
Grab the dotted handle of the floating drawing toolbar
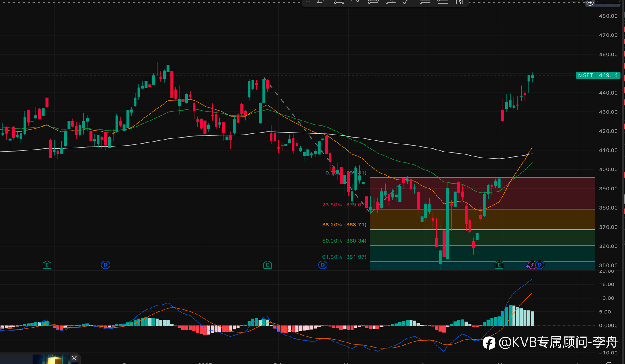coord(308,2)
